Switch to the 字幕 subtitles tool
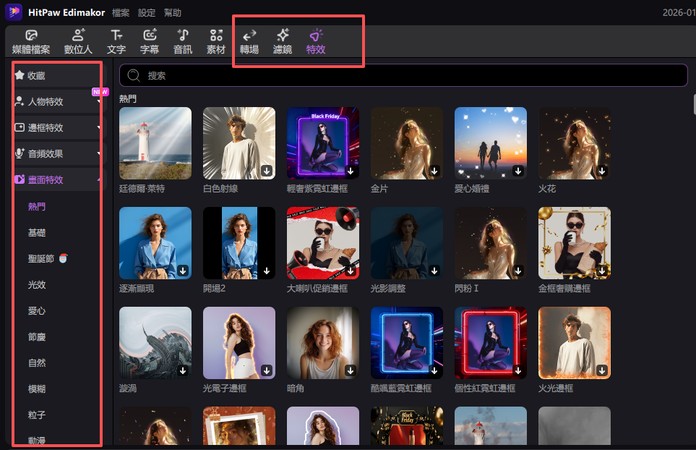The width and height of the screenshot is (696, 450). [x=149, y=41]
